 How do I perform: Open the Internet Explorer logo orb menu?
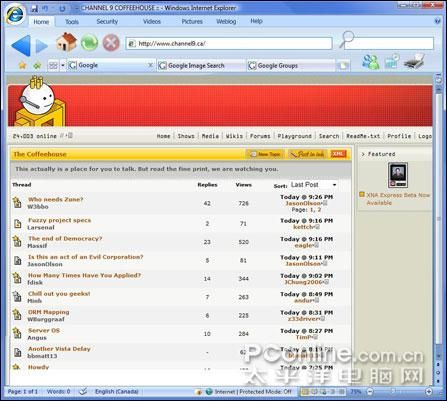tap(15, 14)
